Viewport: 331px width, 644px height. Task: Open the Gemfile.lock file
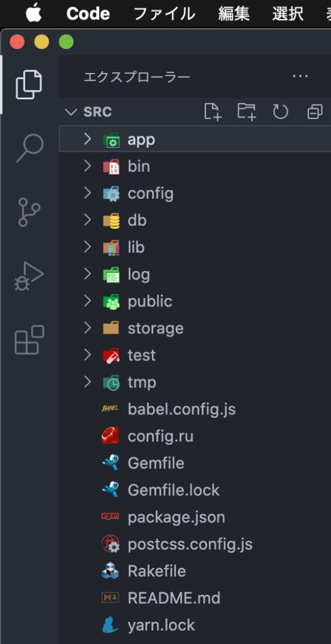(x=195, y=490)
